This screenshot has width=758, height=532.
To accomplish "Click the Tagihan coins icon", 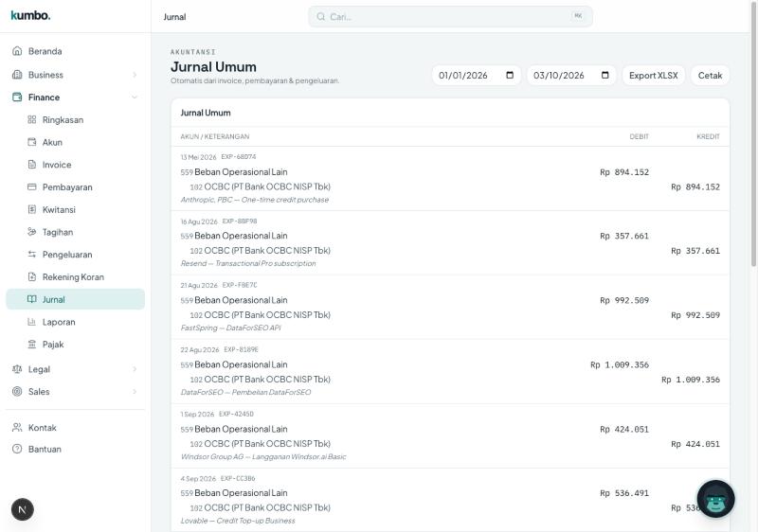I will (32, 232).
